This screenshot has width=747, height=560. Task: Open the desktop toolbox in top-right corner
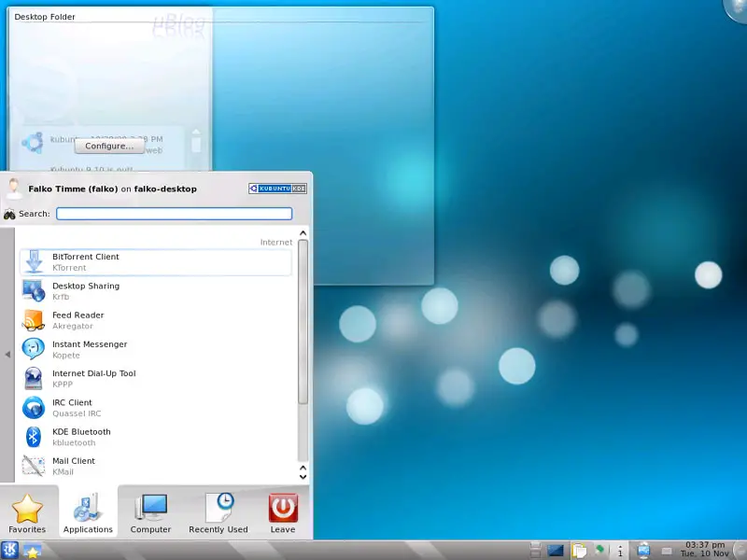[x=736, y=9]
